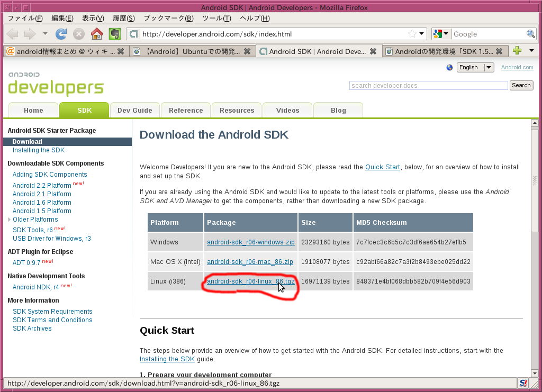Open Android 2.2 Platform link
The image size is (542, 392).
(x=42, y=186)
